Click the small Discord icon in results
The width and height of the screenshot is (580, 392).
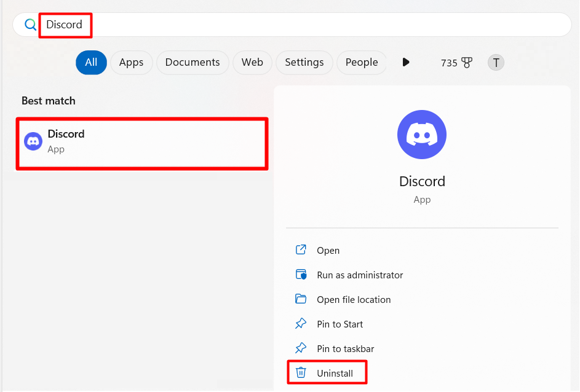click(x=33, y=141)
